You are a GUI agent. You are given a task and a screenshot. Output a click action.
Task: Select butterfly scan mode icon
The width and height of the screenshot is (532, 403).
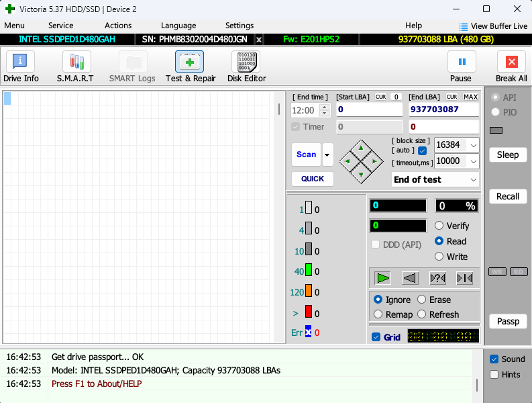click(464, 278)
